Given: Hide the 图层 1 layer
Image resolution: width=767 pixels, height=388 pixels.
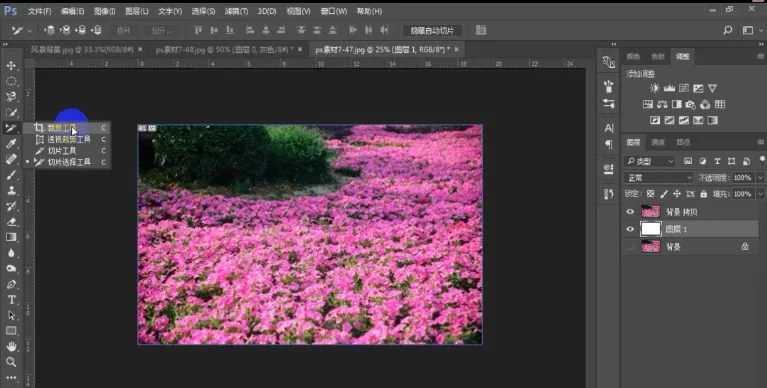Looking at the screenshot, I should click(630, 229).
